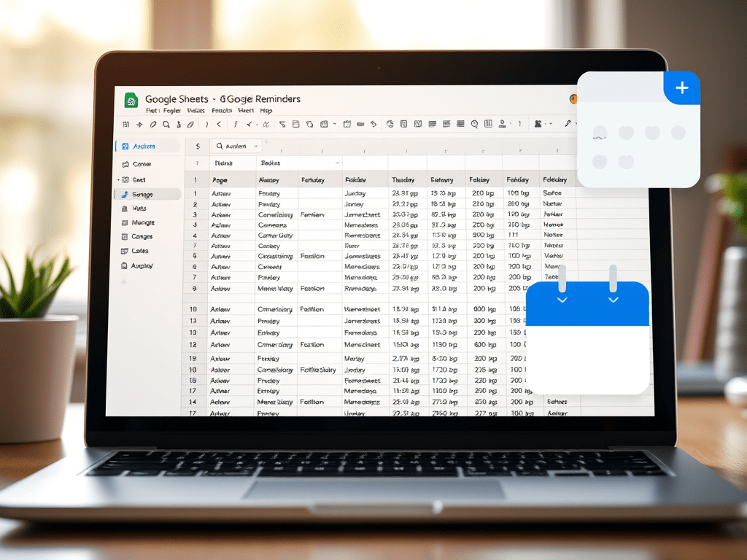Open the first menu in the menu bar
Screen dimensions: 747x560
click(x=152, y=111)
